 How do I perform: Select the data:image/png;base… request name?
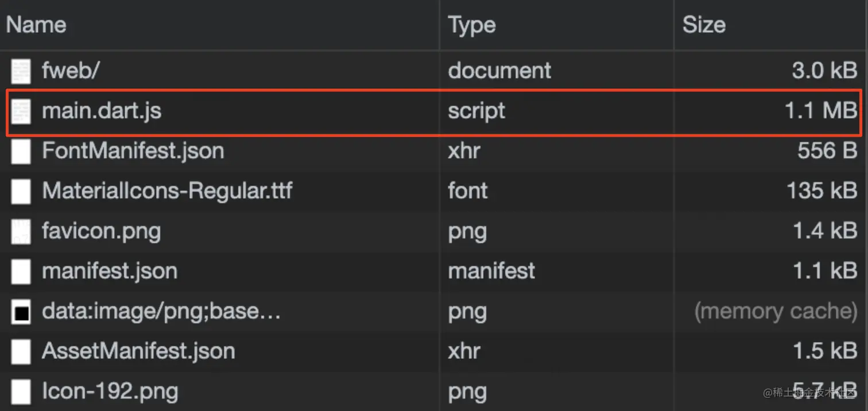[x=161, y=311]
